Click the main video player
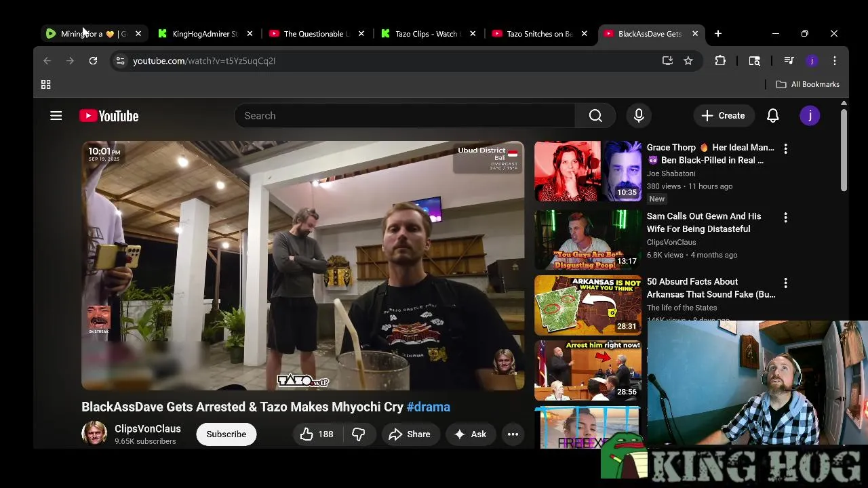This screenshot has width=868, height=488. (x=302, y=266)
